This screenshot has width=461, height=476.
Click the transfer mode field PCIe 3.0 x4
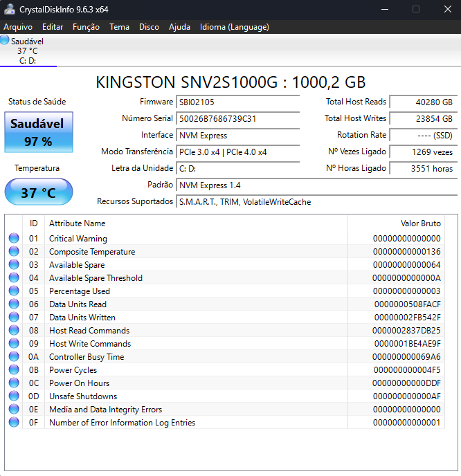(238, 152)
